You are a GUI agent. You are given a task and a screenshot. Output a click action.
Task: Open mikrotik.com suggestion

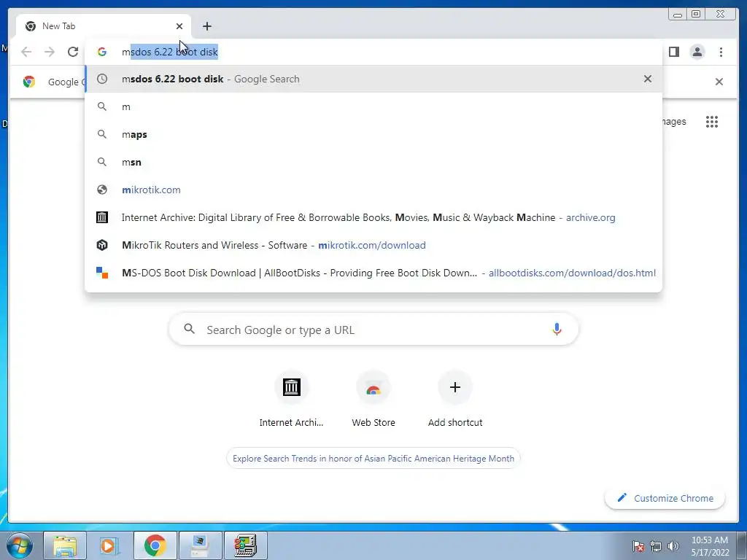(x=373, y=190)
